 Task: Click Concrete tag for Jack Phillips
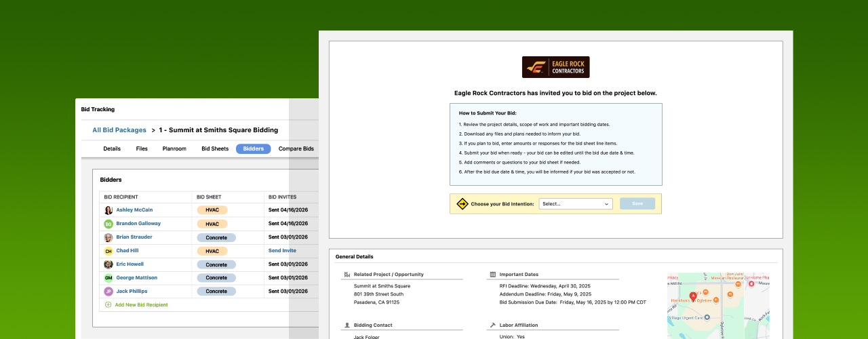pyautogui.click(x=216, y=292)
